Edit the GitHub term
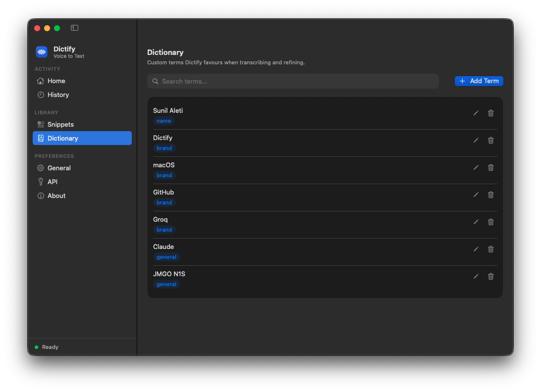Image resolution: width=541 pixels, height=392 pixels. pos(476,195)
